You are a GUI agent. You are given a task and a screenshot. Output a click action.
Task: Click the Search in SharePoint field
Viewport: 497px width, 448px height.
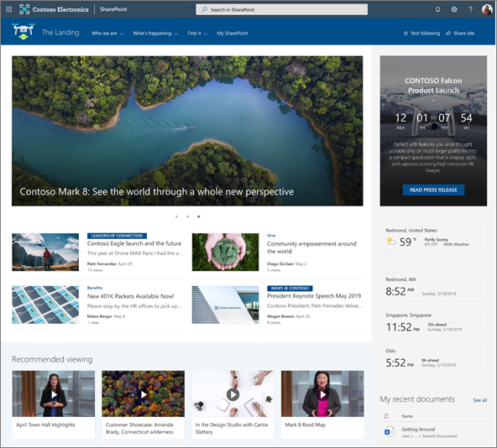click(x=281, y=9)
